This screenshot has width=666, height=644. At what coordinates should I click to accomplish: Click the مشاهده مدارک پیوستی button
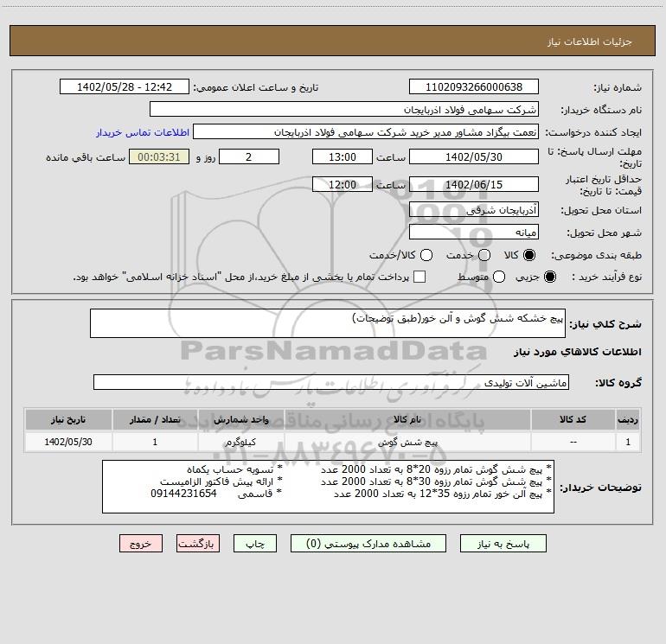pos(368,544)
